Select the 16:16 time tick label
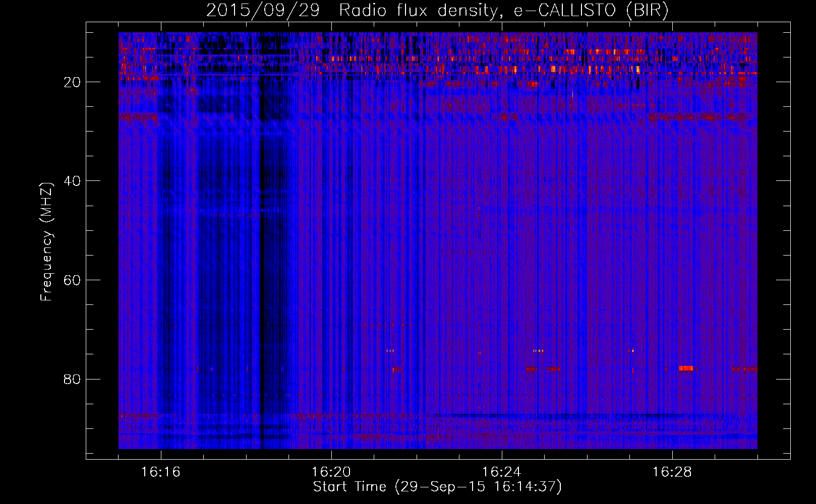Image resolution: width=816 pixels, height=504 pixels. (161, 472)
